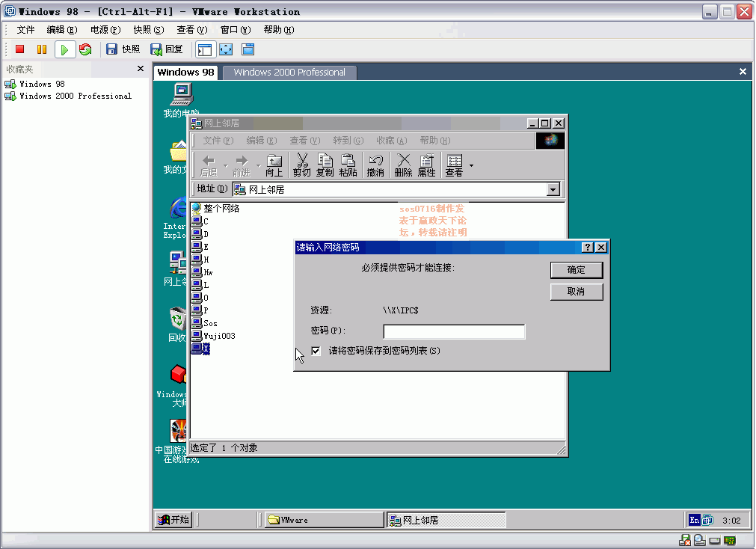Click the VMware Tools tray icon

pos(707,520)
